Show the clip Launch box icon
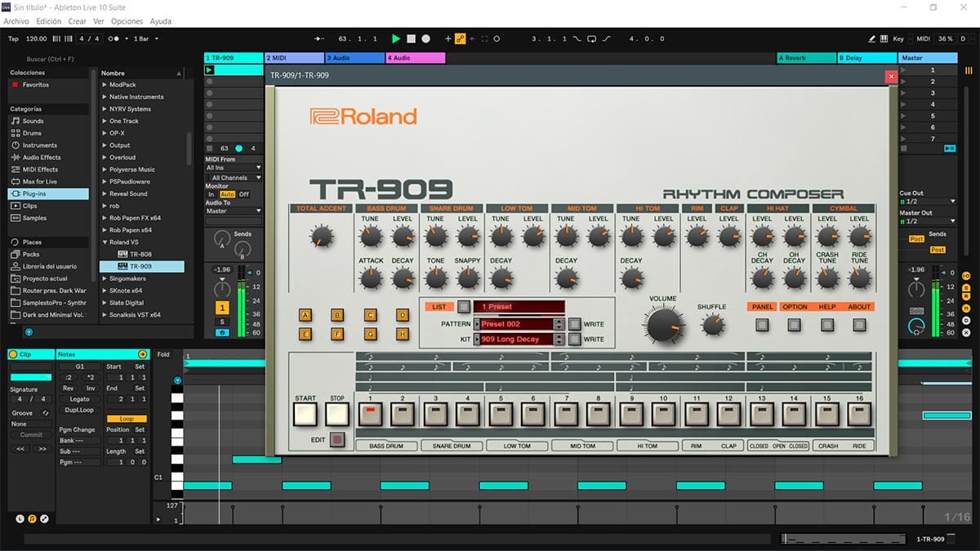This screenshot has height=551, width=980. point(20,518)
